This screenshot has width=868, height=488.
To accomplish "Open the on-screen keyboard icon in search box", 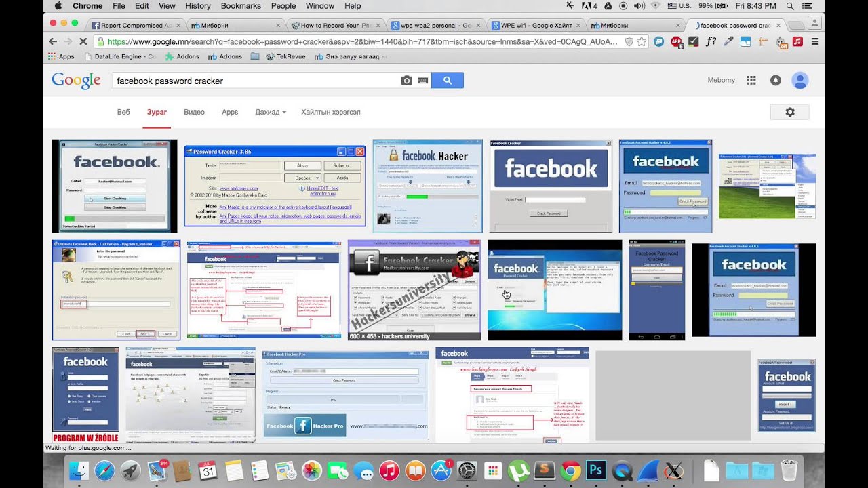I will 423,81.
